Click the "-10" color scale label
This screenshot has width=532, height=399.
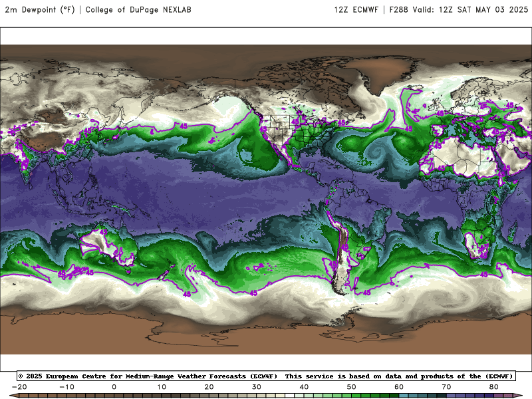66,387
